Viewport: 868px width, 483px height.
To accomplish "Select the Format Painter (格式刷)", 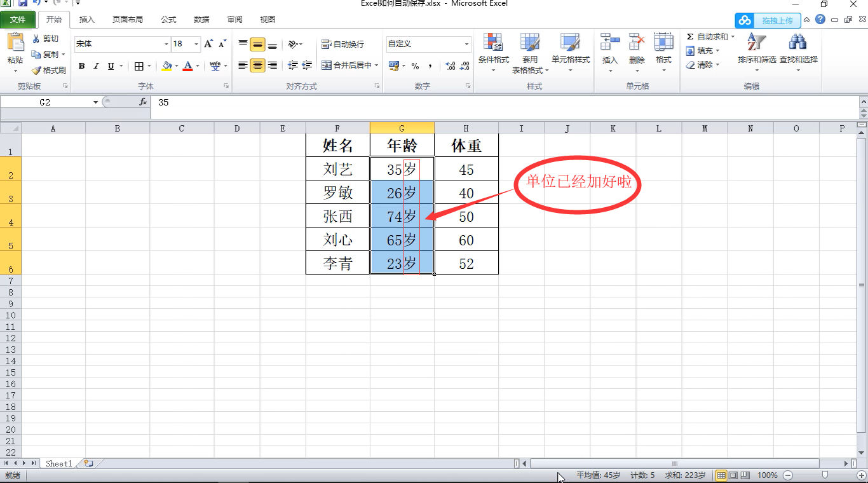I will coord(49,70).
